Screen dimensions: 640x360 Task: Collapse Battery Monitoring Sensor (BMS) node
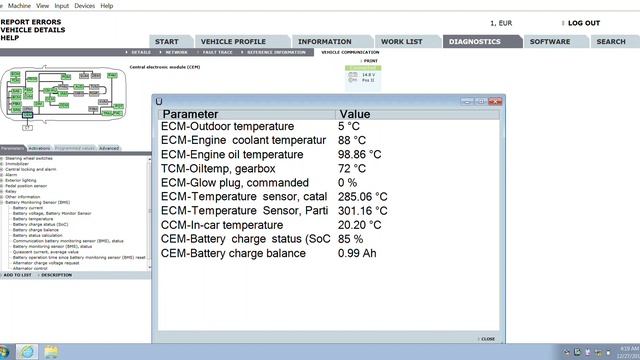(x=2, y=202)
